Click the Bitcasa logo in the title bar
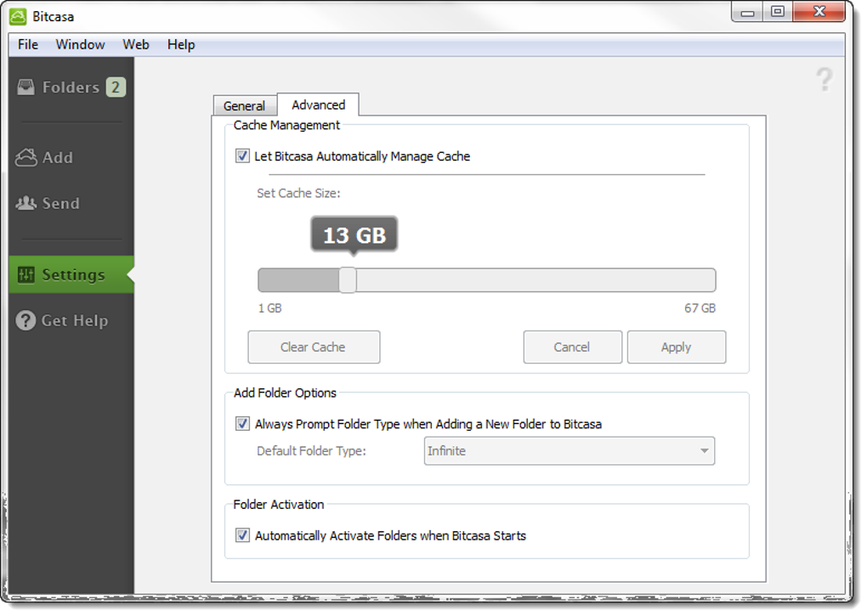 click(x=18, y=17)
